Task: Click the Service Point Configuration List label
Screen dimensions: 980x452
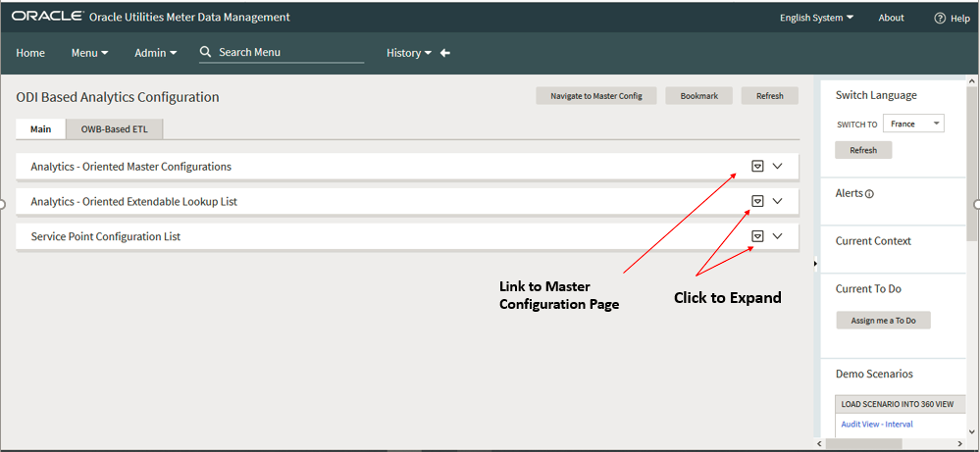Action: 106,236
